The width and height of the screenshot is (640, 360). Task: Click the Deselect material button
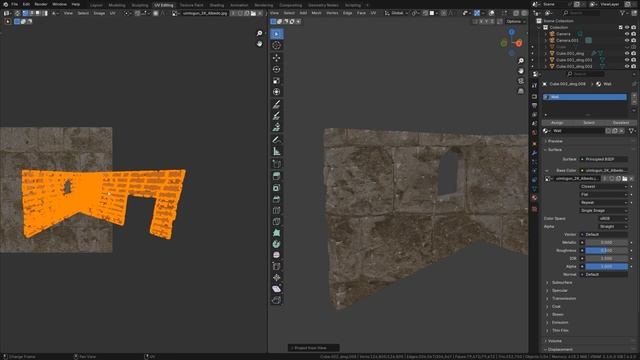[x=621, y=123]
